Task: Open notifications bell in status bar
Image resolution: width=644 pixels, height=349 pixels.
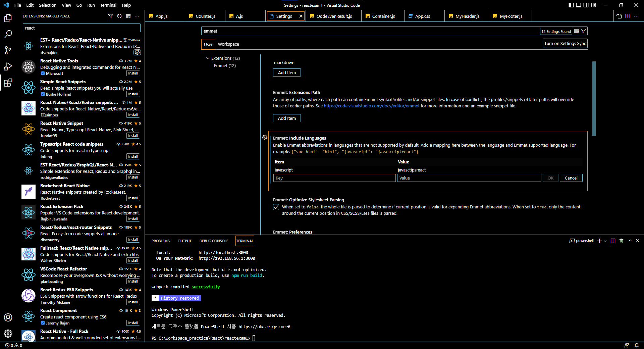Action: (636, 345)
